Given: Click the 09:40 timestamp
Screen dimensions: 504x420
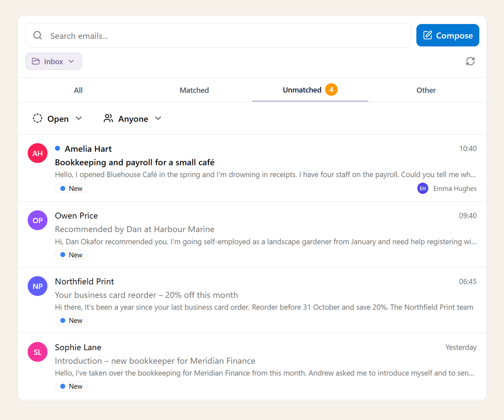Looking at the screenshot, I should point(468,215).
